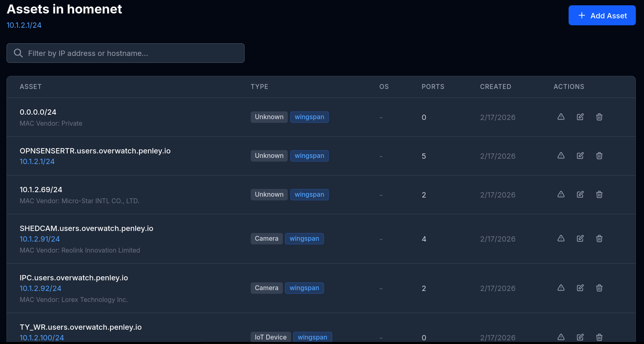
Task: Delete the SHEDCAM asset
Action: tap(599, 238)
